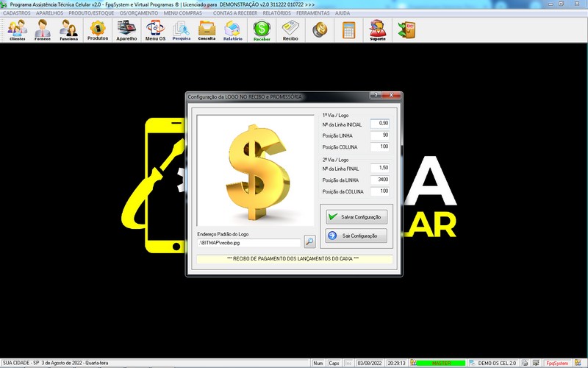Open Menu OS from the toolbar
Viewport: 588px width, 368px height.
pyautogui.click(x=155, y=30)
